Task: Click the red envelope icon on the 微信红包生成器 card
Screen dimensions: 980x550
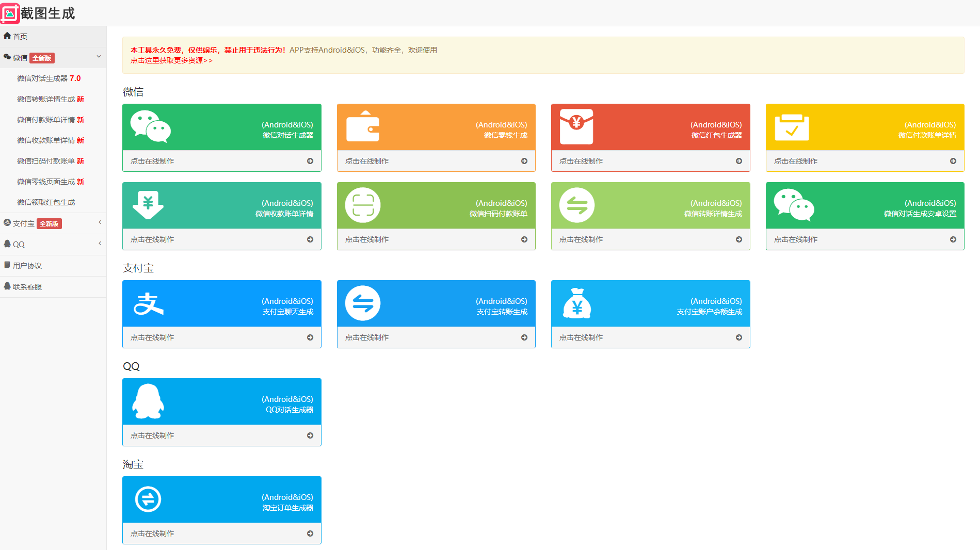Action: coord(576,127)
